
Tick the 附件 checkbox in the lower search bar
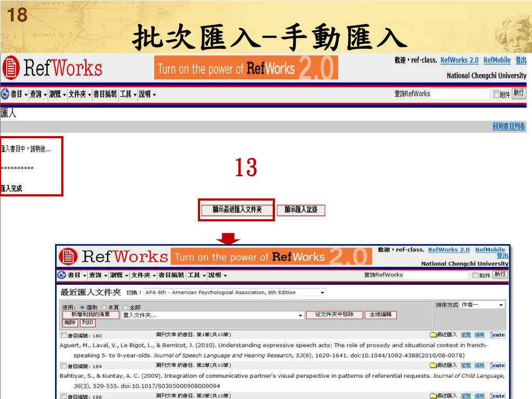point(475,275)
